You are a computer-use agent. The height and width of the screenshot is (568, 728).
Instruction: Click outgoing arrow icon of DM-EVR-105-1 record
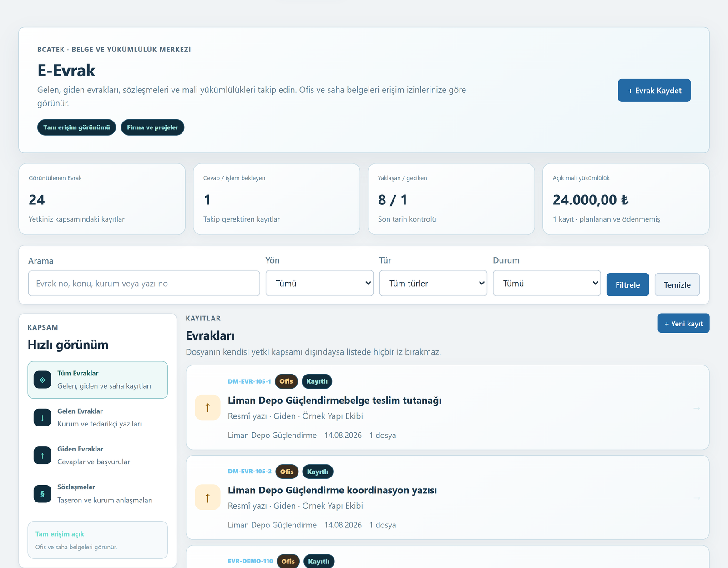207,407
